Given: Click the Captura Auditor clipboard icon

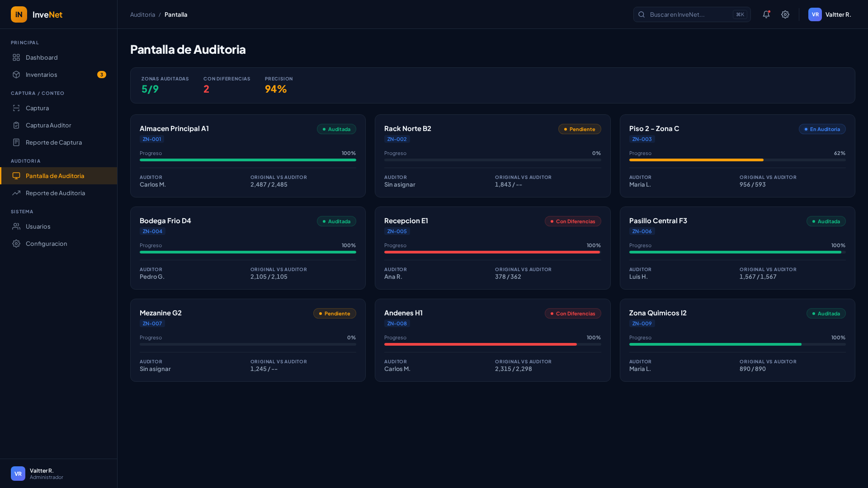Looking at the screenshot, I should 16,125.
